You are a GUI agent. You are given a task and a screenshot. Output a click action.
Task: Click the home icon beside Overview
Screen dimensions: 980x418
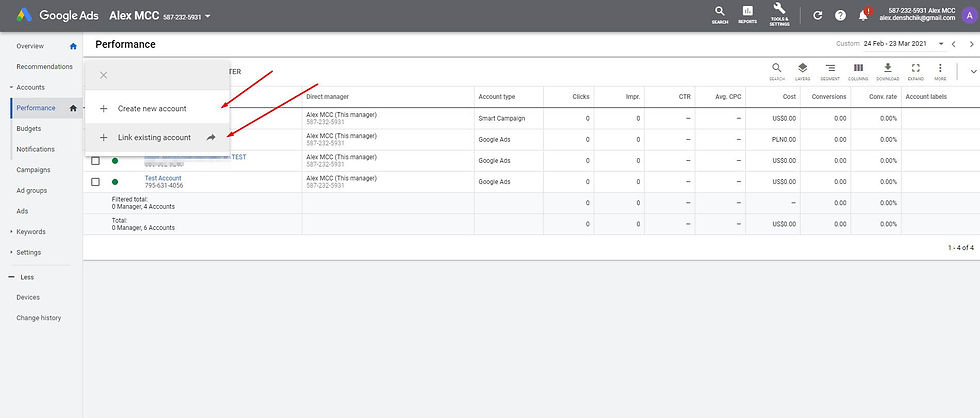pyautogui.click(x=73, y=46)
